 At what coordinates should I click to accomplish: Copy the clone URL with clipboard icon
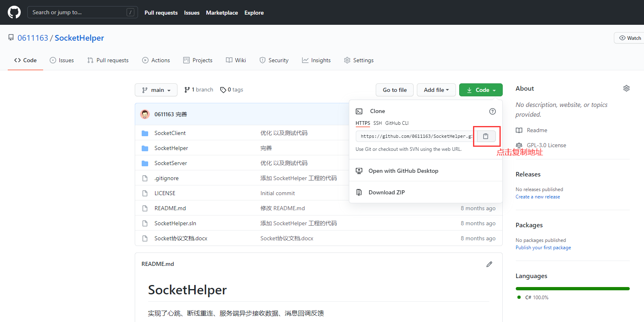[x=486, y=136]
